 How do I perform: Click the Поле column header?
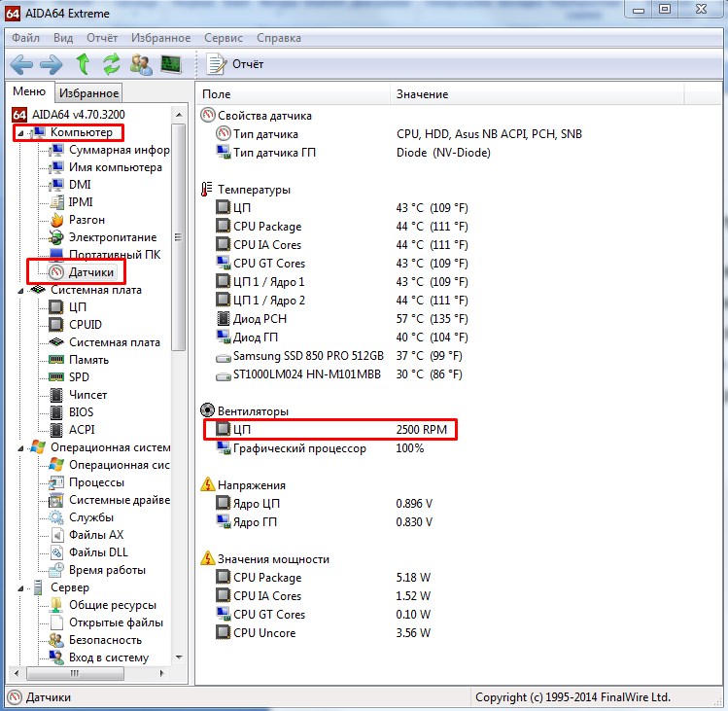(x=294, y=94)
